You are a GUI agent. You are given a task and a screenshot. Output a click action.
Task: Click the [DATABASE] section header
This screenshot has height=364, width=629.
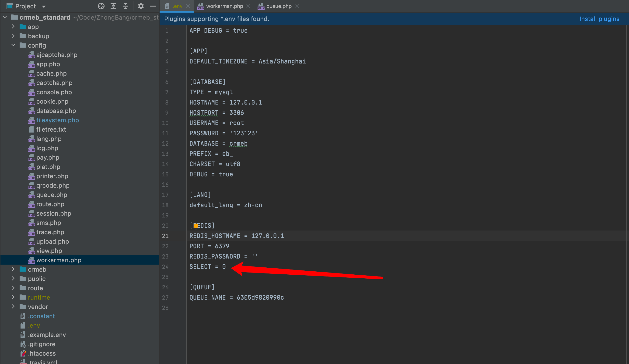207,82
